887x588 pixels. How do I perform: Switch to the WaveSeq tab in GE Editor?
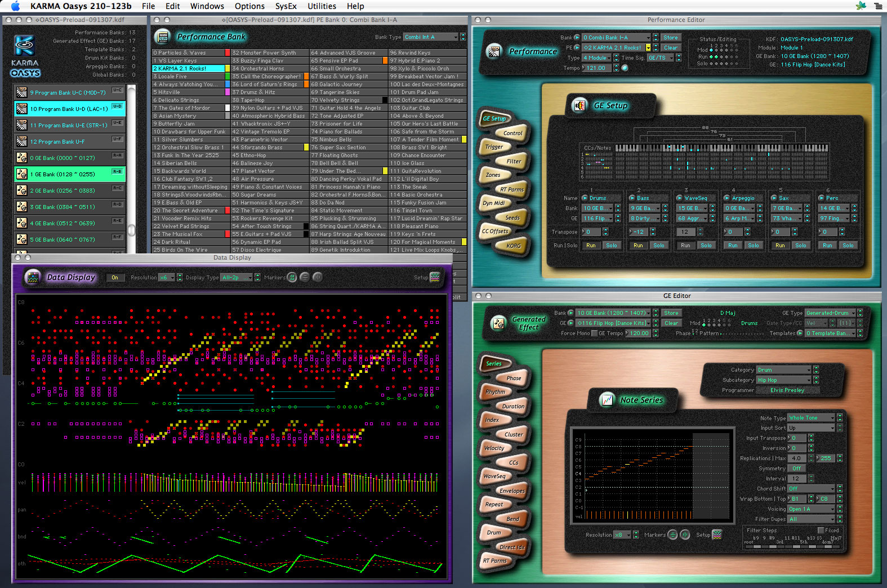[x=495, y=476]
